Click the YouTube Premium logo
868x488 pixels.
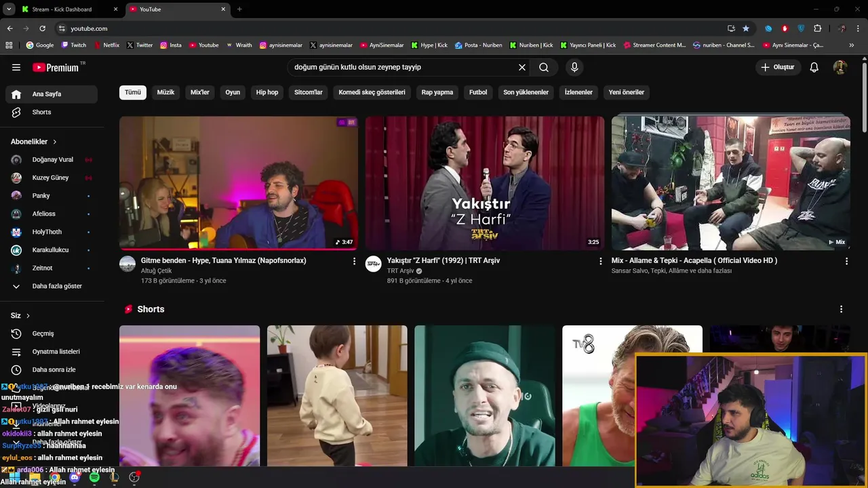(56, 67)
